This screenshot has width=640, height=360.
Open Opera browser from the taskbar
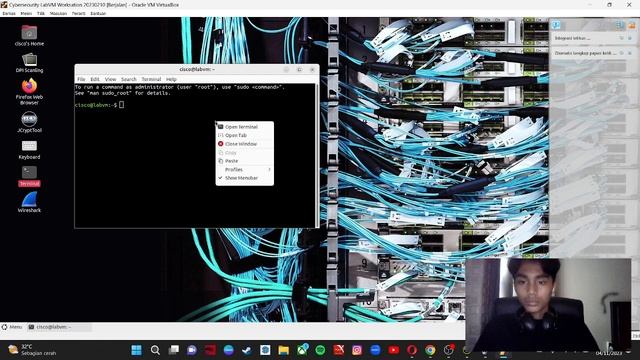click(x=412, y=350)
